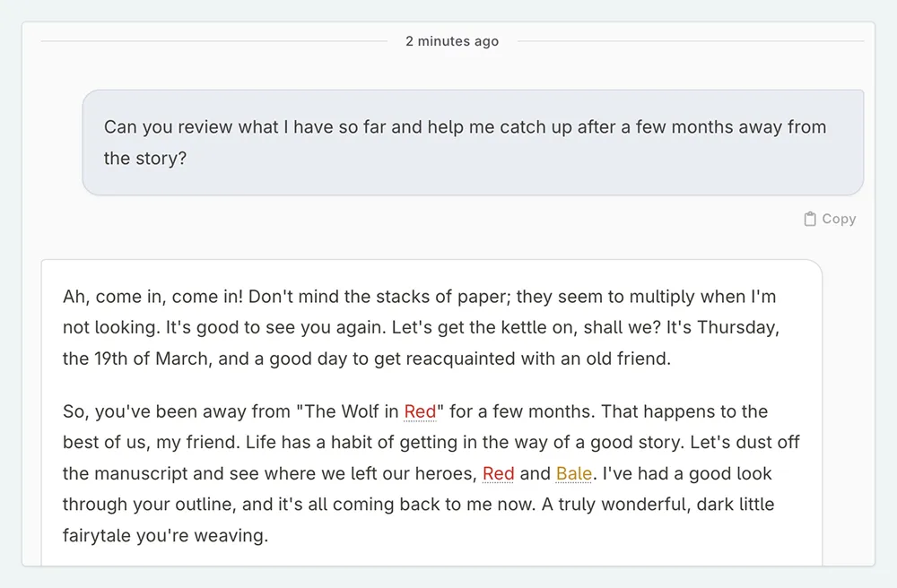Click the words 'the story?' in the user message

pyautogui.click(x=145, y=159)
